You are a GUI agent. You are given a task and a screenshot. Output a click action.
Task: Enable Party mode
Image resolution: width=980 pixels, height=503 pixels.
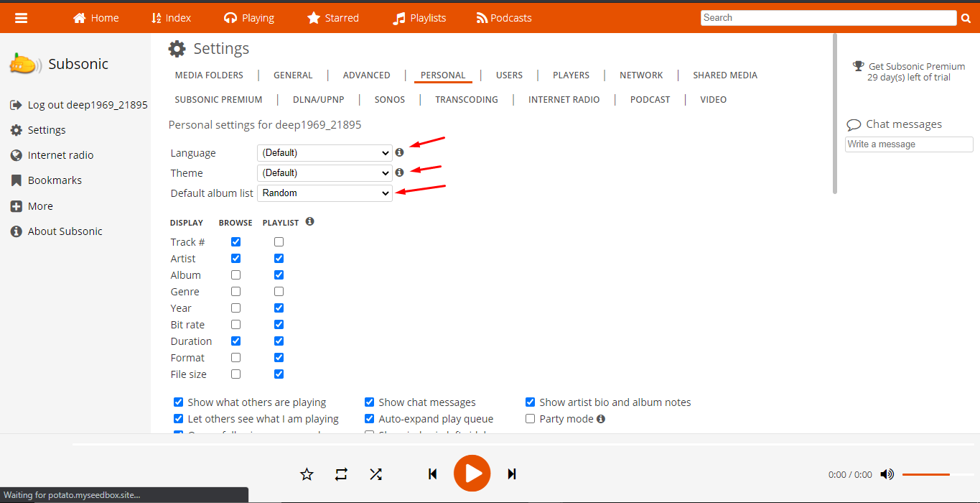tap(530, 418)
